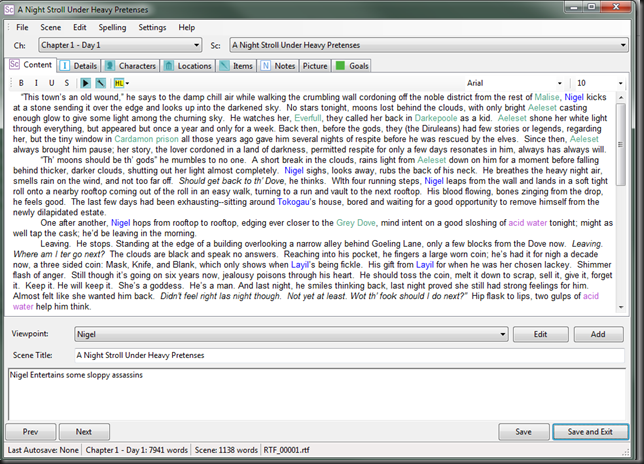Go to next scene with Next
The width and height of the screenshot is (644, 464).
(x=84, y=432)
